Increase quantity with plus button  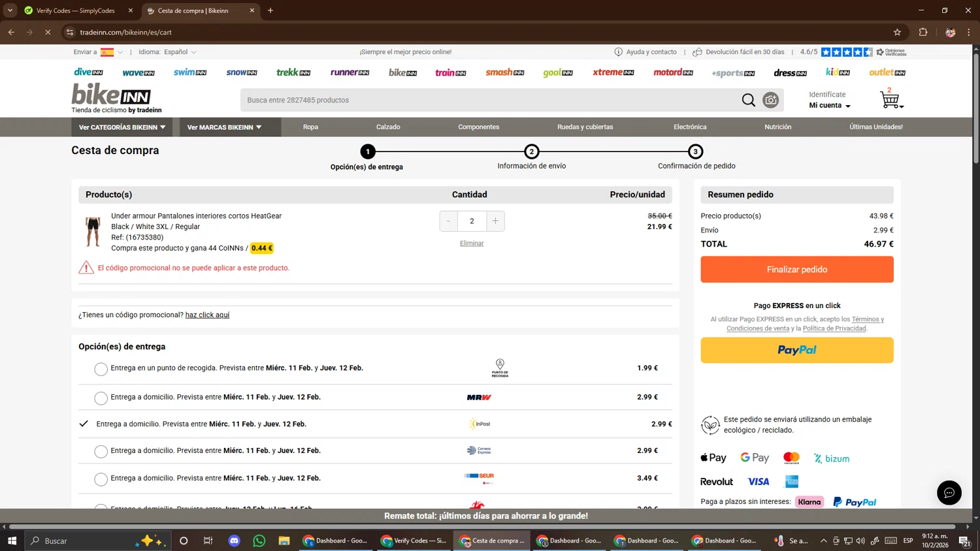click(495, 221)
